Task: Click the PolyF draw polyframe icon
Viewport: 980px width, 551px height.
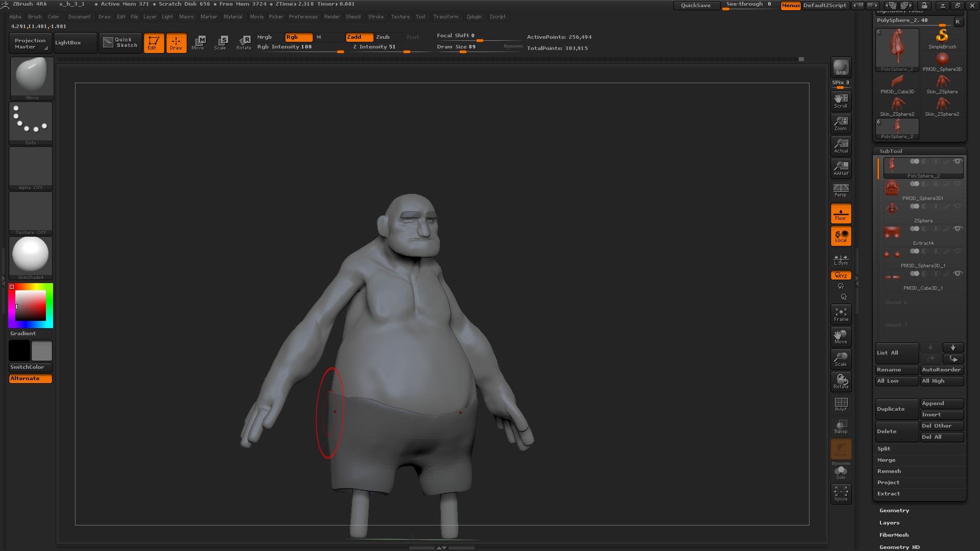Action: [841, 404]
